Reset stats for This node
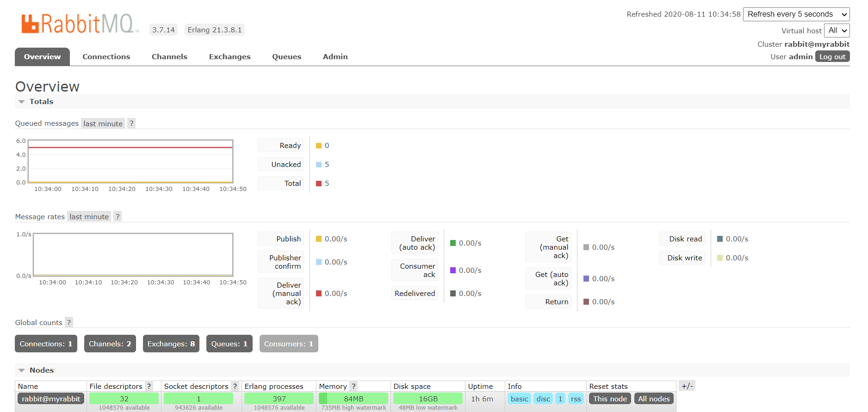Viewport: 868px width, 412px height. [x=610, y=399]
